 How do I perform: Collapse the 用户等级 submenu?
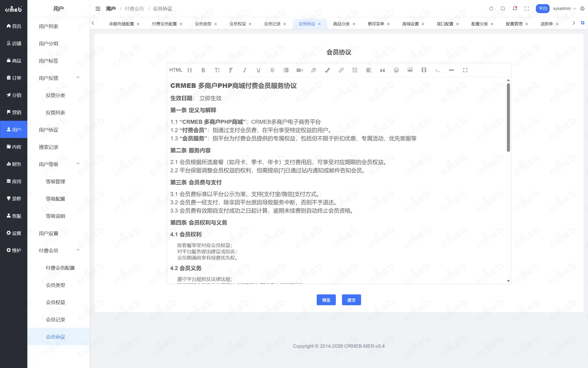coord(78,164)
